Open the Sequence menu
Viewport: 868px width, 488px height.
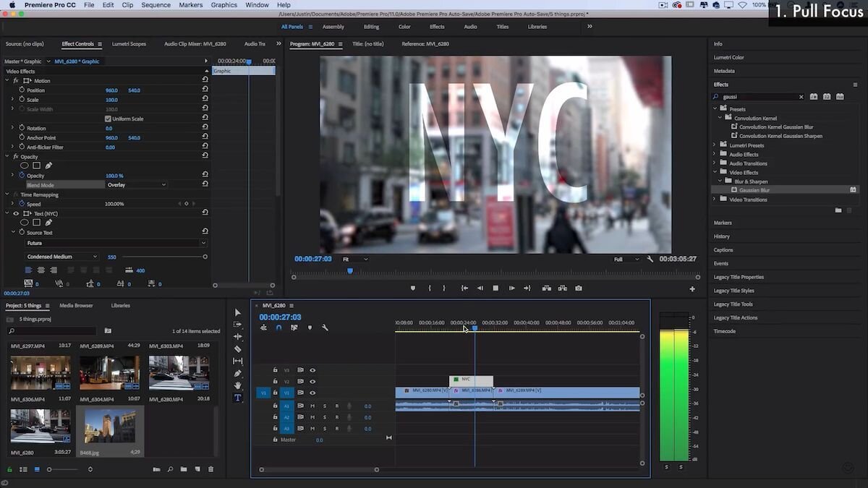[x=156, y=5]
